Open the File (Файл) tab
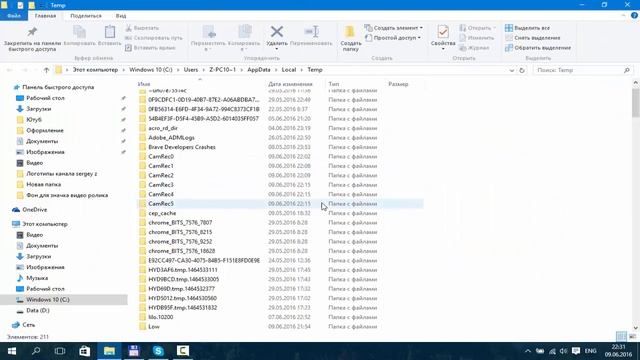 14,16
